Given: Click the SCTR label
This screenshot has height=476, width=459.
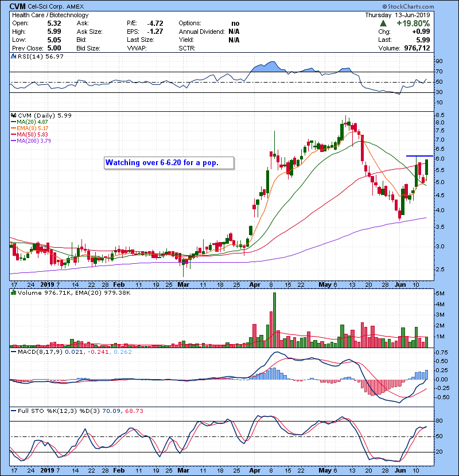Looking at the screenshot, I should click(x=187, y=48).
